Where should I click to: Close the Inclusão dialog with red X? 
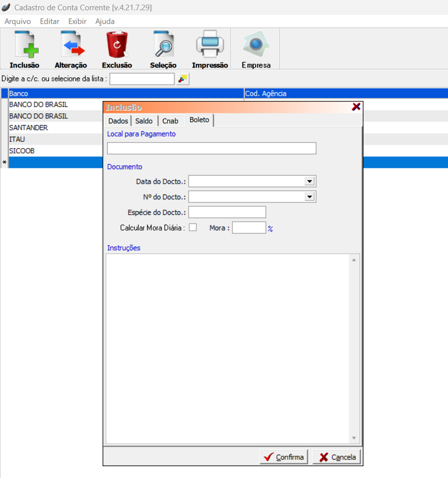(356, 107)
